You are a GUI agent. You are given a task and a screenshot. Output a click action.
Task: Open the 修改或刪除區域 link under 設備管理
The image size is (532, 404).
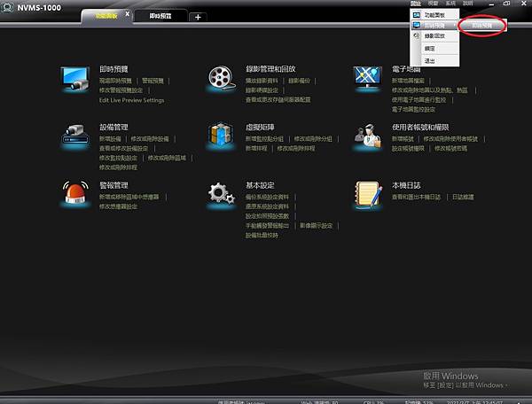coord(167,158)
